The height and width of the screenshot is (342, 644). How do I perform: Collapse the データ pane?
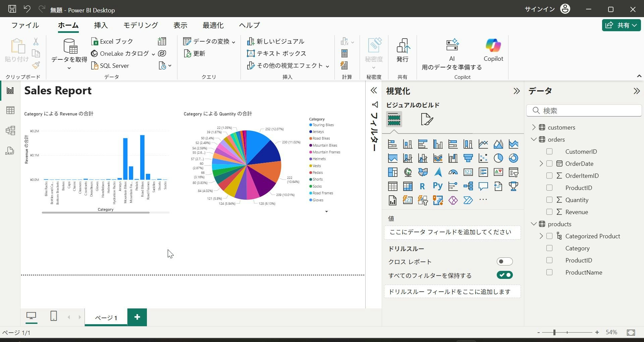click(x=636, y=91)
